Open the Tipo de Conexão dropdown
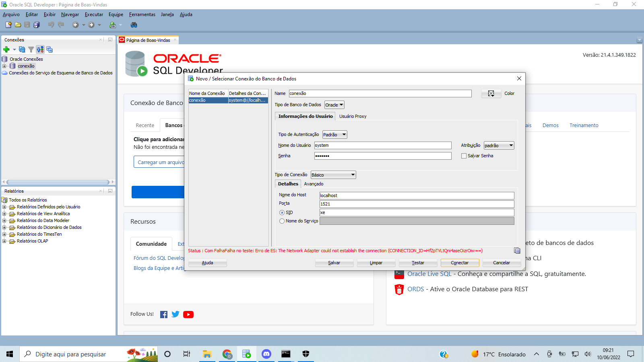This screenshot has width=644, height=362. 333,175
